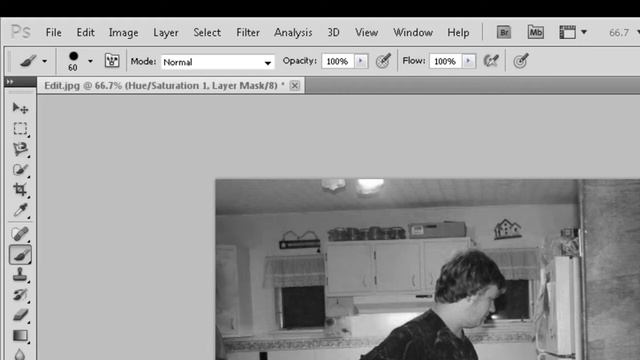This screenshot has height=360, width=640.
Task: Open the Filter menu
Action: click(x=248, y=33)
